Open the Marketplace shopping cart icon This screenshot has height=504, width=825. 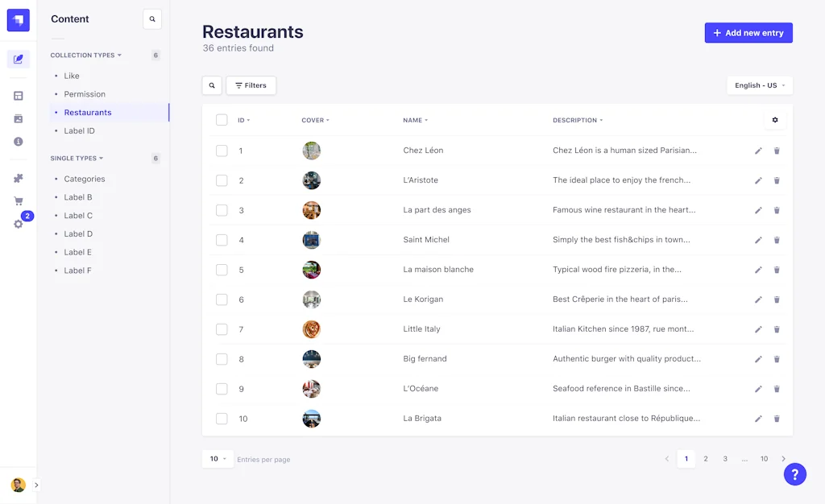(18, 200)
